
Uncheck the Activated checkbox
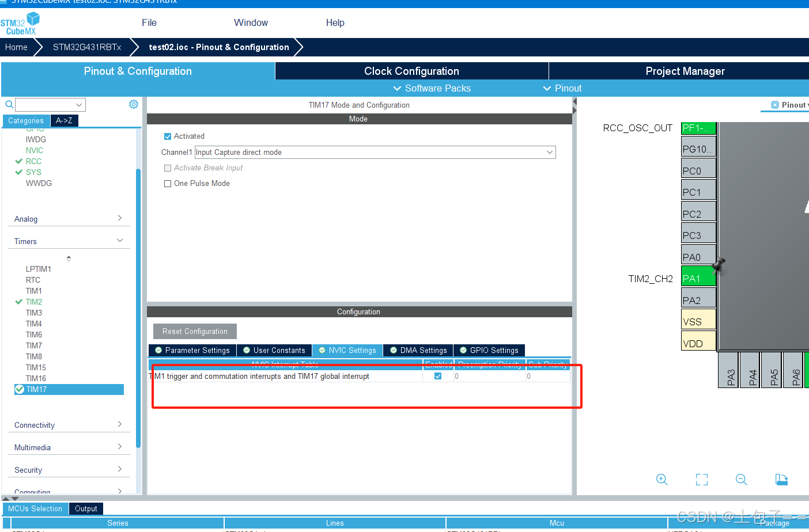(x=168, y=136)
